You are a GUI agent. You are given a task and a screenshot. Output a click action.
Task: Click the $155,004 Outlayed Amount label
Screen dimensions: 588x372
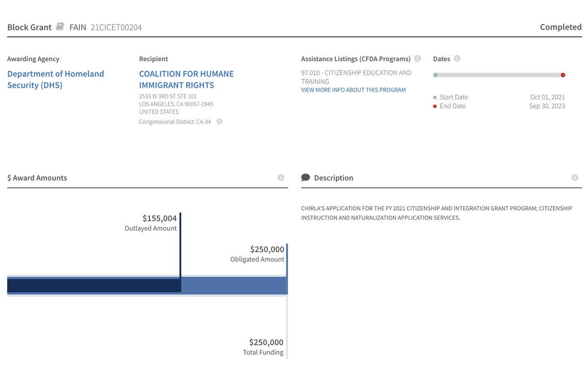159,218
